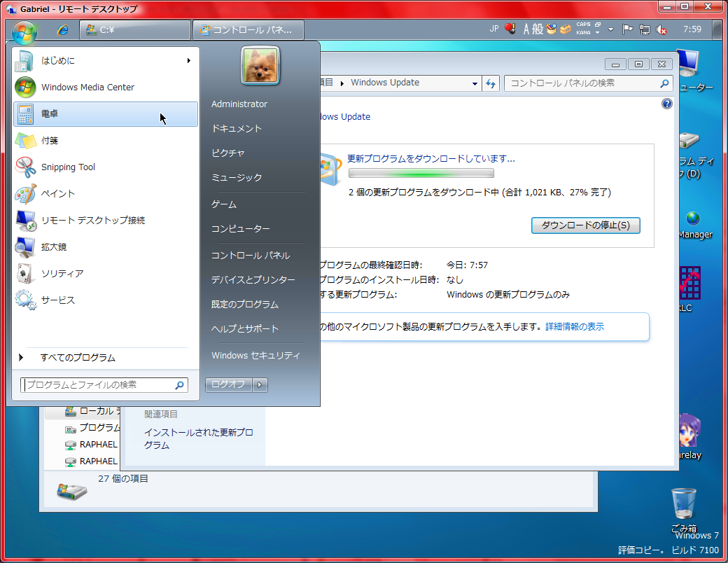Click the IME 般 conversion mode icon

pos(538,29)
